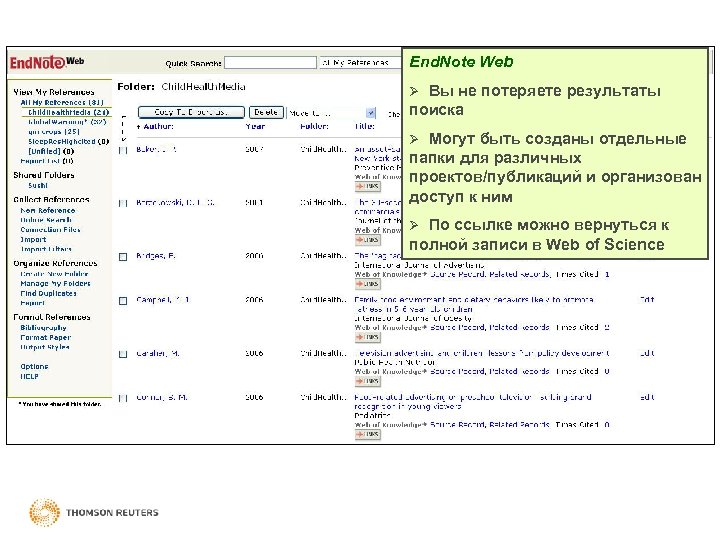Open the Connection Files link
This screenshot has height=540, width=720.
(50, 230)
